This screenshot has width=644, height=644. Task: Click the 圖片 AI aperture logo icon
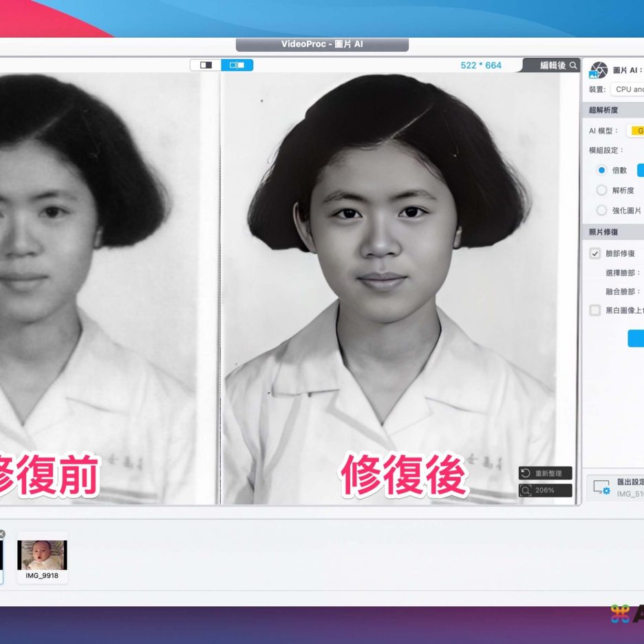[599, 70]
